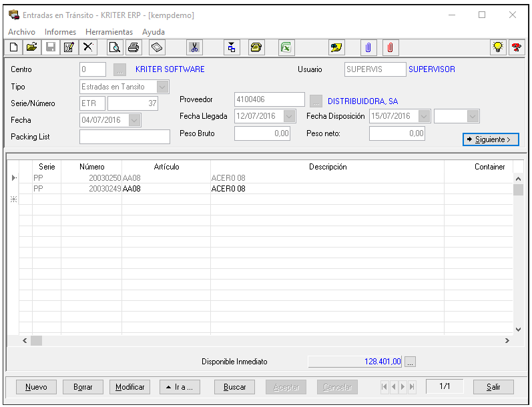Click the Proveedor lookup ellipsis button
The height and width of the screenshot is (407, 532).
click(316, 101)
